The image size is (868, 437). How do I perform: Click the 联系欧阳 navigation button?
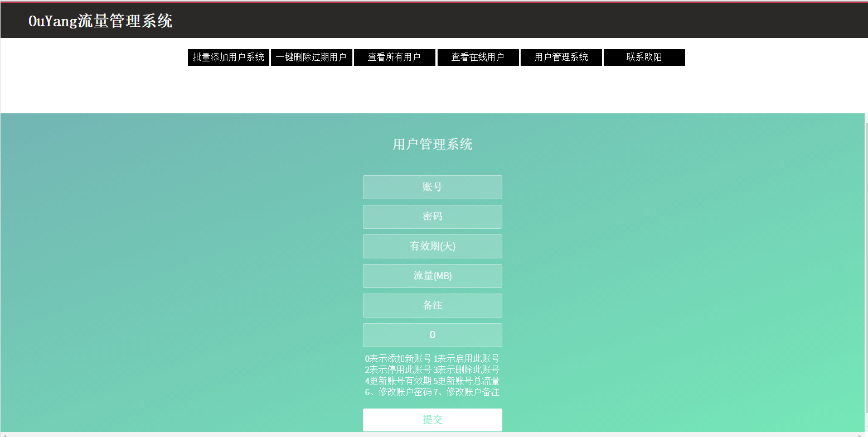point(644,57)
